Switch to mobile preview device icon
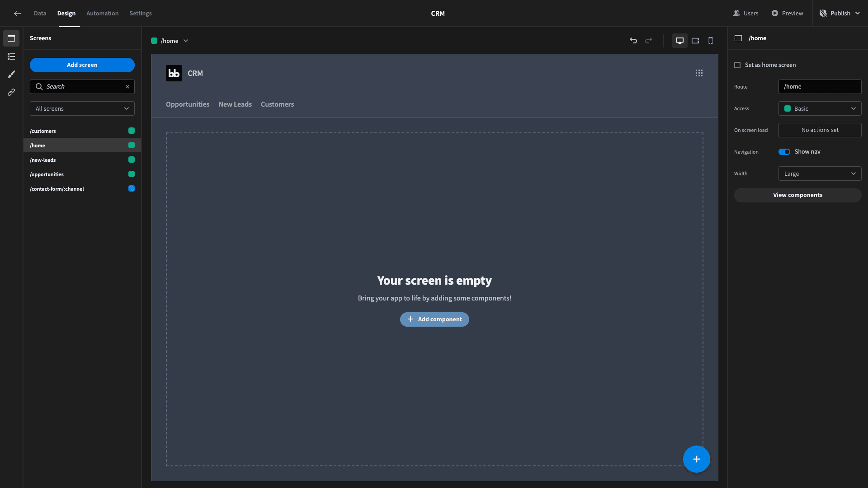Viewport: 868px width, 488px height. click(711, 41)
